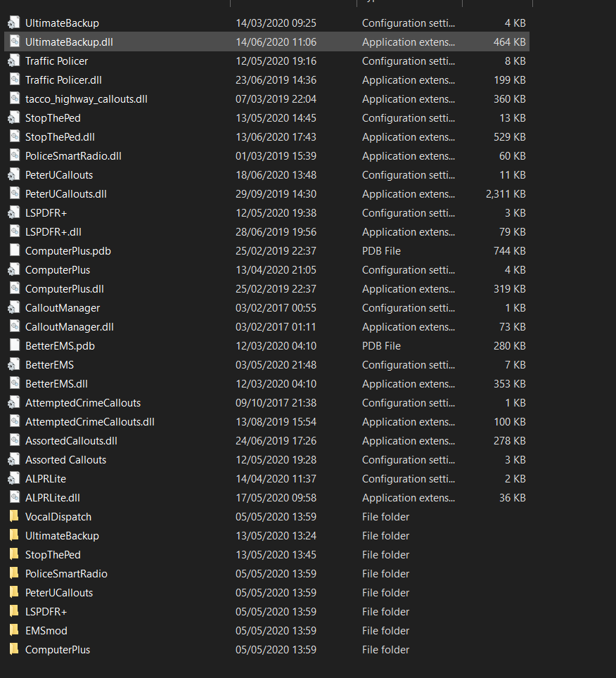Select the file name PeterUCallouts.dll
This screenshot has height=678, width=616.
click(65, 194)
